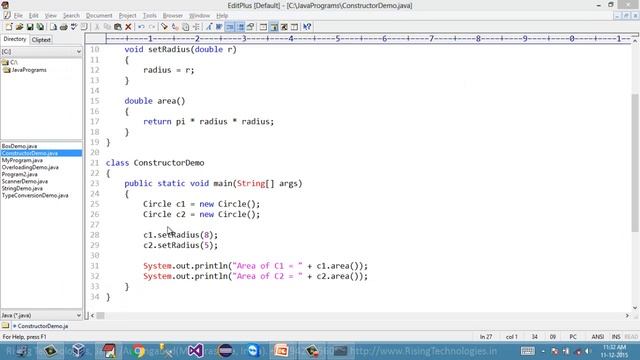Open the Edit menu
The height and width of the screenshot is (360, 640).
click(x=33, y=16)
